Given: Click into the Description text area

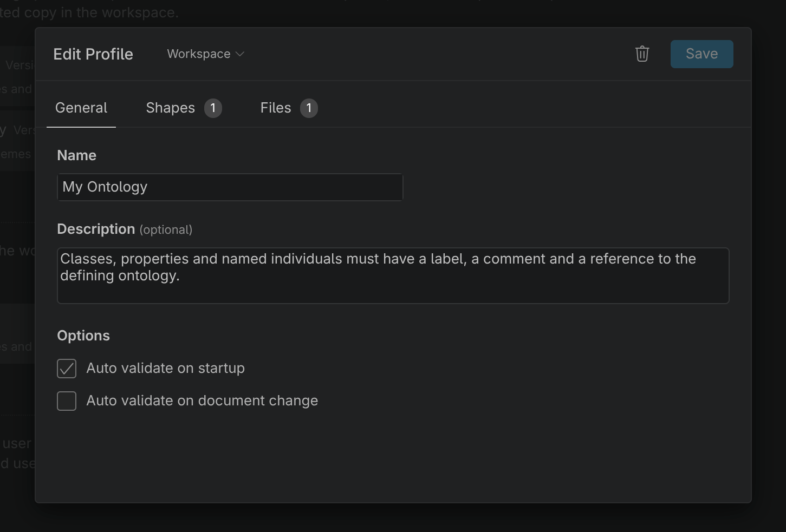Looking at the screenshot, I should 393,275.
